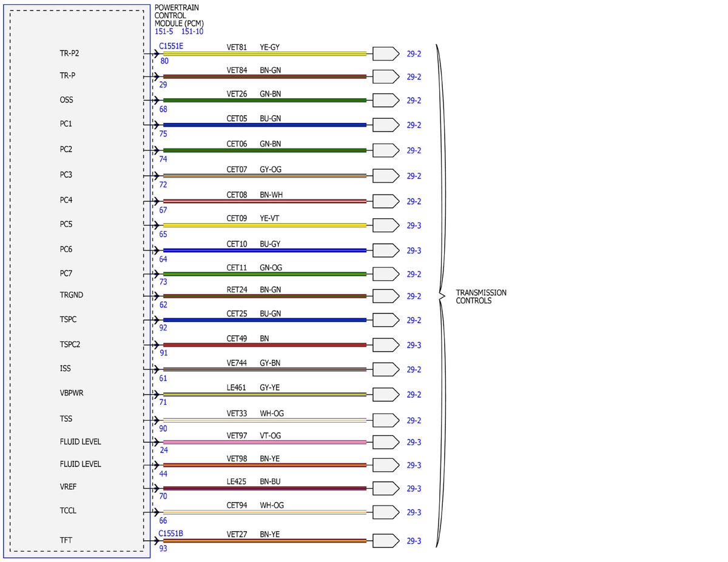Viewport: 728px width, 562px height.
Task: Select the off-page arrow for VET84 wire
Action: [x=386, y=77]
